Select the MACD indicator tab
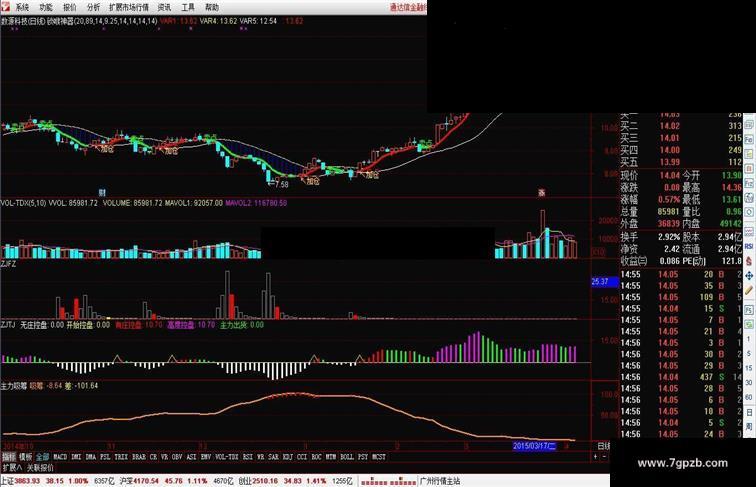This screenshot has width=756, height=487. [x=60, y=456]
